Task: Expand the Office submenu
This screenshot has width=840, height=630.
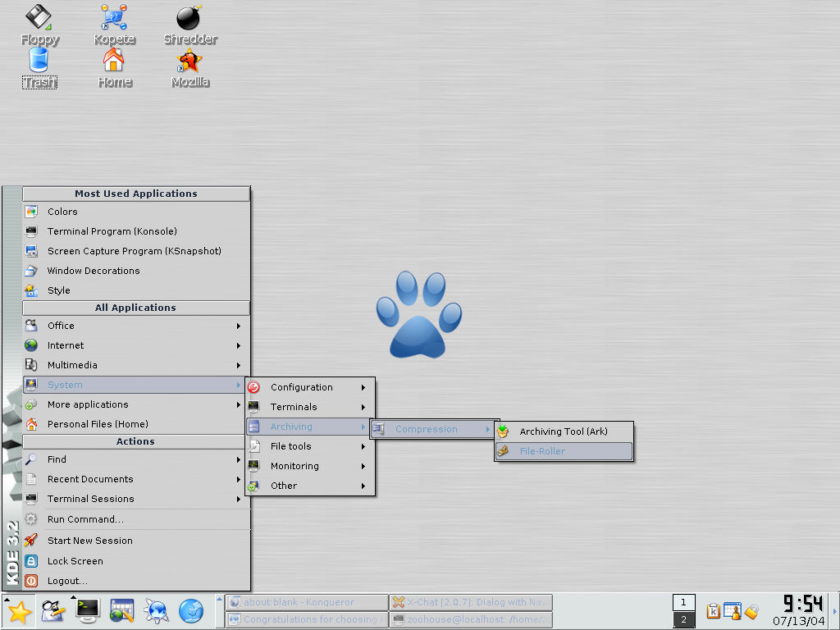Action: [136, 326]
